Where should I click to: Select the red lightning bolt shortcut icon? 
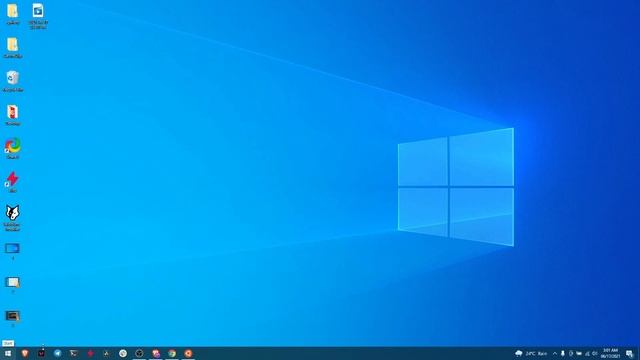coord(13,179)
